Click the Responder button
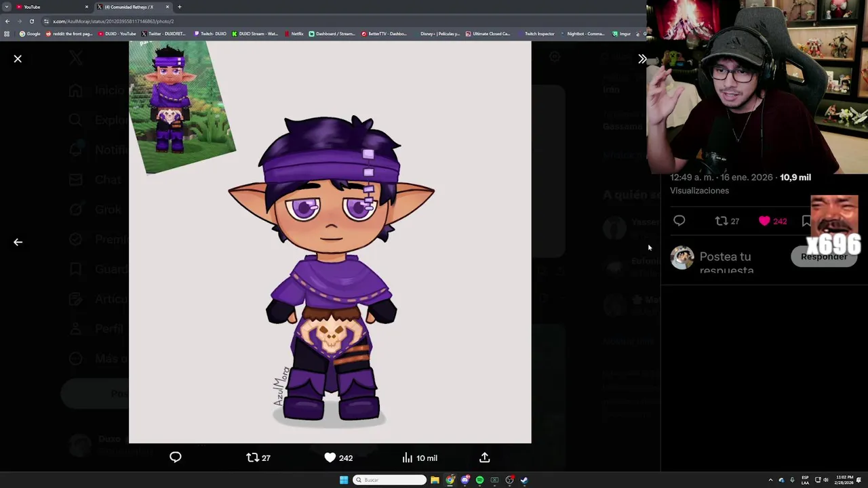This screenshot has height=488, width=868. click(x=824, y=256)
